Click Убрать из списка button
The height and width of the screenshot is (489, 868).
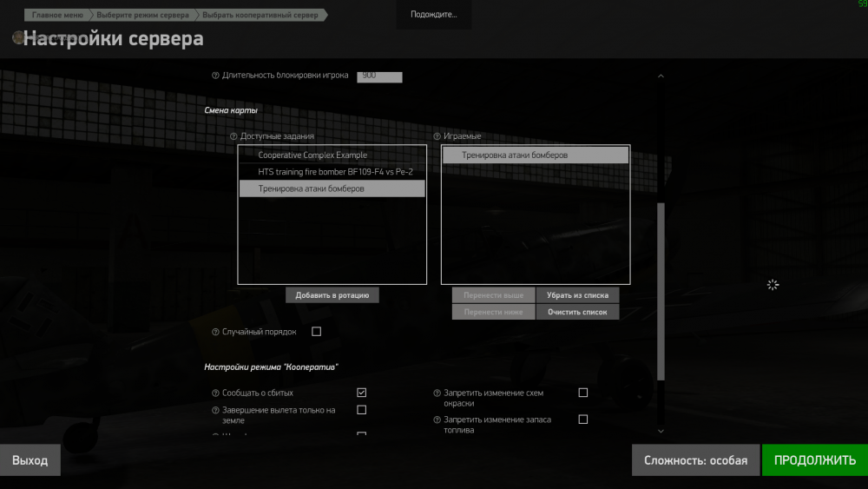coord(577,295)
